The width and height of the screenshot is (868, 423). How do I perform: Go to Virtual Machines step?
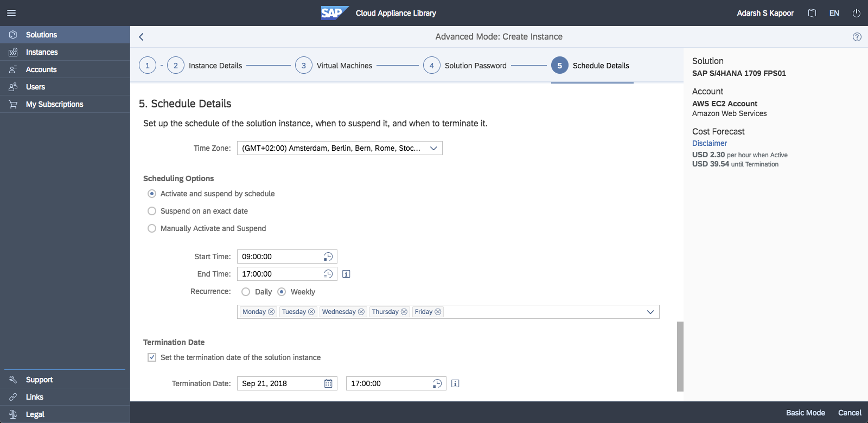[334, 66]
